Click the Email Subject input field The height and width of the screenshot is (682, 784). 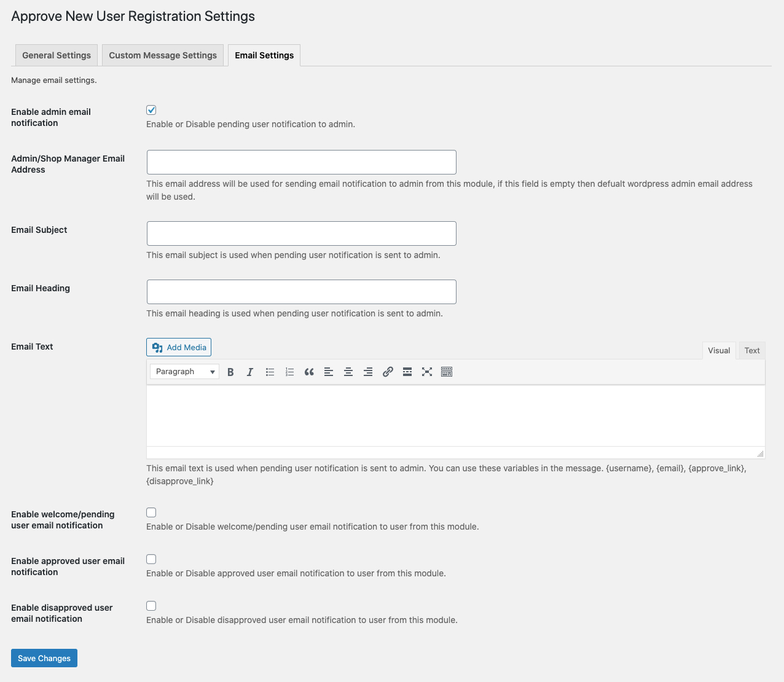pyautogui.click(x=301, y=233)
